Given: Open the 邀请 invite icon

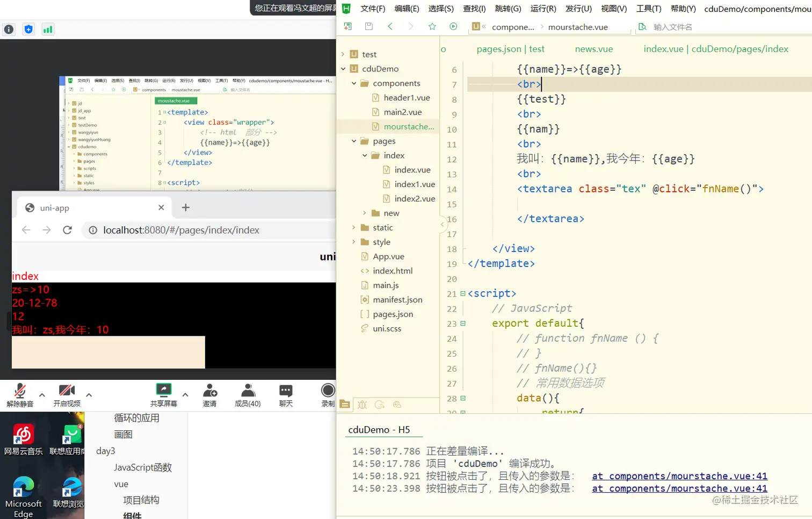Looking at the screenshot, I should coord(210,390).
